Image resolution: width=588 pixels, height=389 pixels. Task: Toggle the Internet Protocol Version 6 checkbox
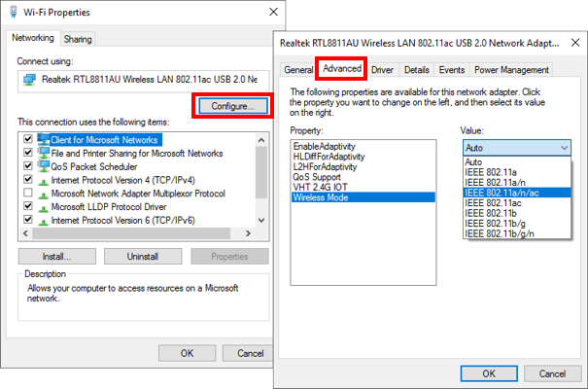[x=28, y=220]
